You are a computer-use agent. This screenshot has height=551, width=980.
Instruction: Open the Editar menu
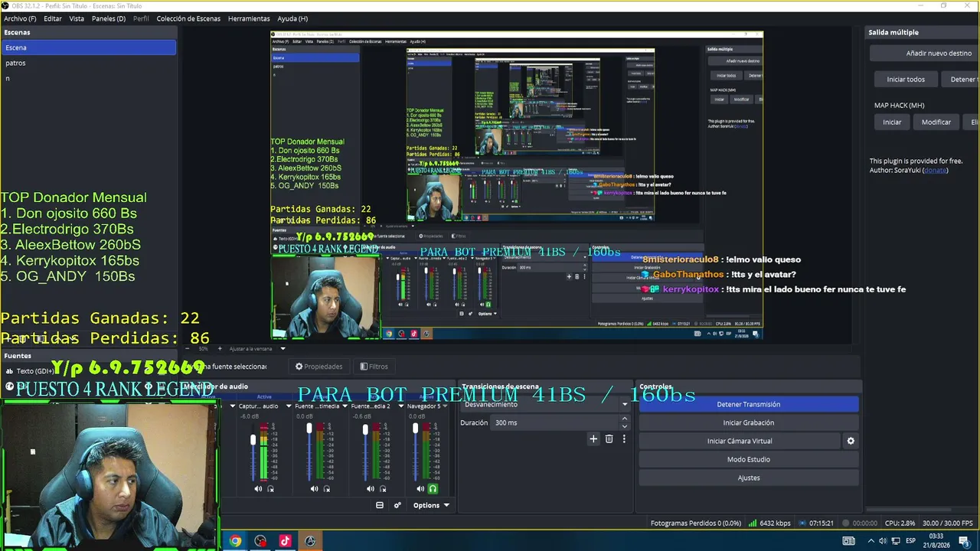pos(53,18)
